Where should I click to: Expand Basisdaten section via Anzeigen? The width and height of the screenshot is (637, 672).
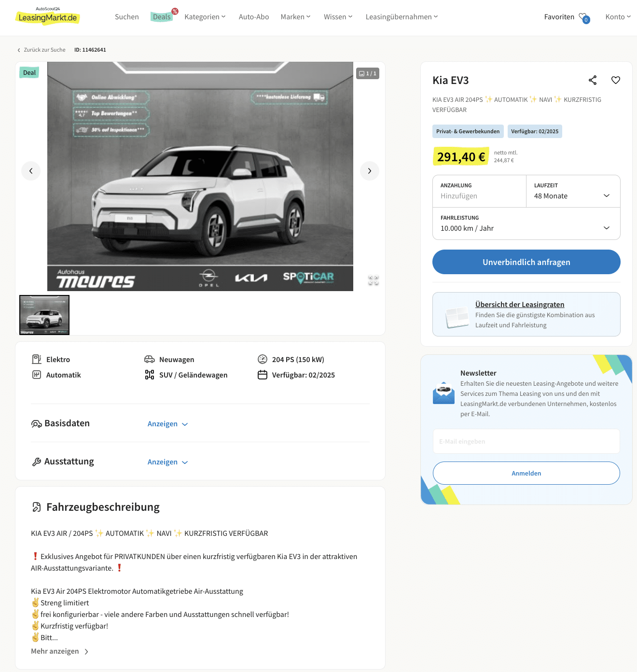point(167,424)
